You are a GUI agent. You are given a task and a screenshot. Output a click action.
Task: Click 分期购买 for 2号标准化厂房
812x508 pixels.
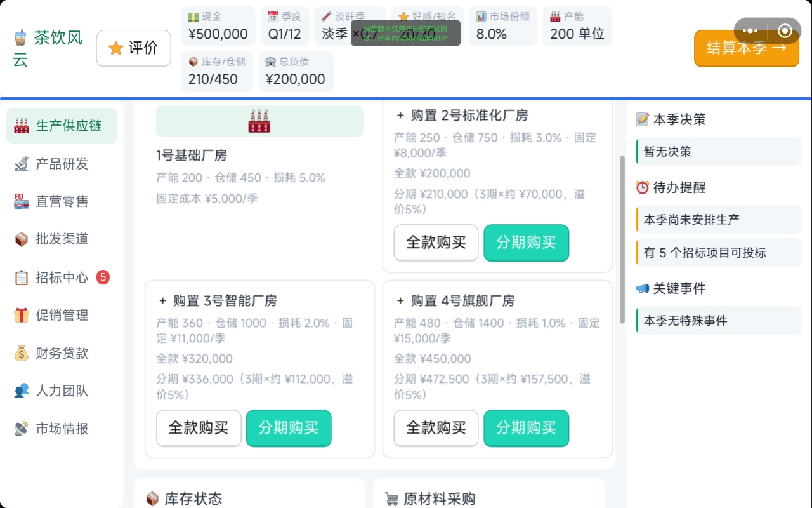(x=526, y=242)
